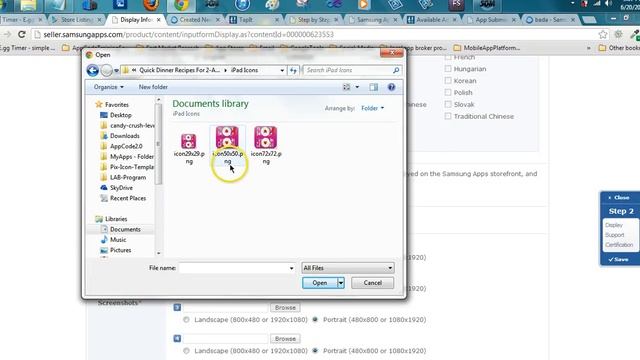Viewport: 640px width, 360px height.
Task: Select Landscape for screenshot 3
Action: (187, 320)
